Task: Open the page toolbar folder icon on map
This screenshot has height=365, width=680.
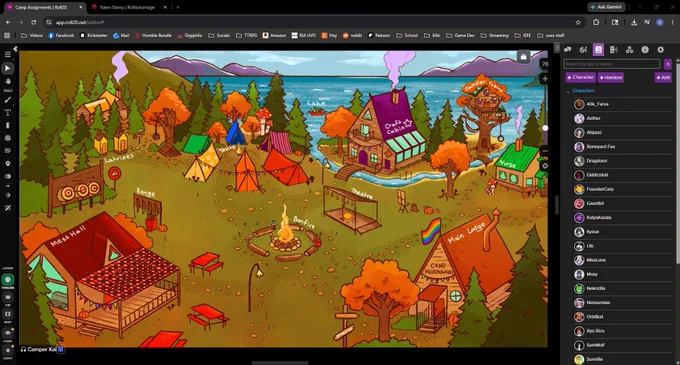Action: (x=523, y=57)
